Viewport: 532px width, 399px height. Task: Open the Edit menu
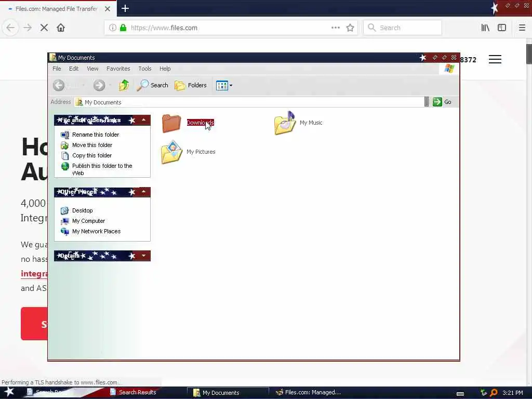(74, 69)
